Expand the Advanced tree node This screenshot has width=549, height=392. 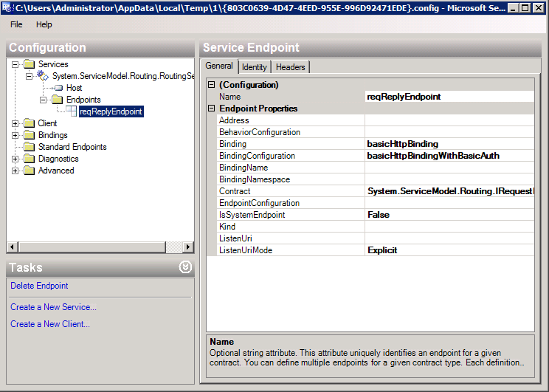click(x=15, y=171)
